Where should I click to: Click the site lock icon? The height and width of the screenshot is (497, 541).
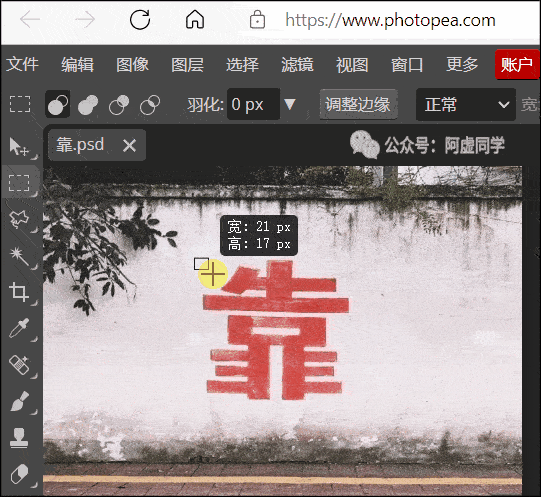click(x=257, y=19)
